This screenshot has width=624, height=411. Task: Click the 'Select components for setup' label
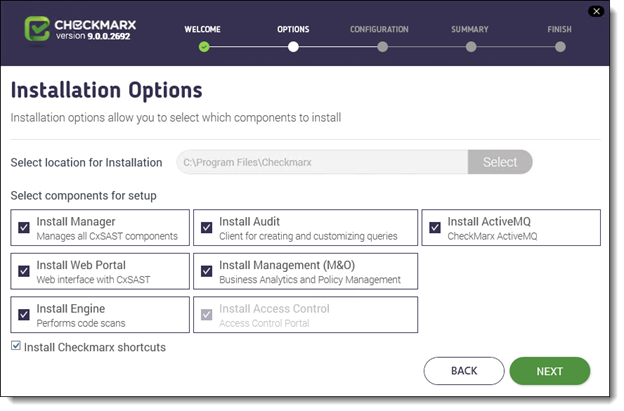[x=84, y=196]
